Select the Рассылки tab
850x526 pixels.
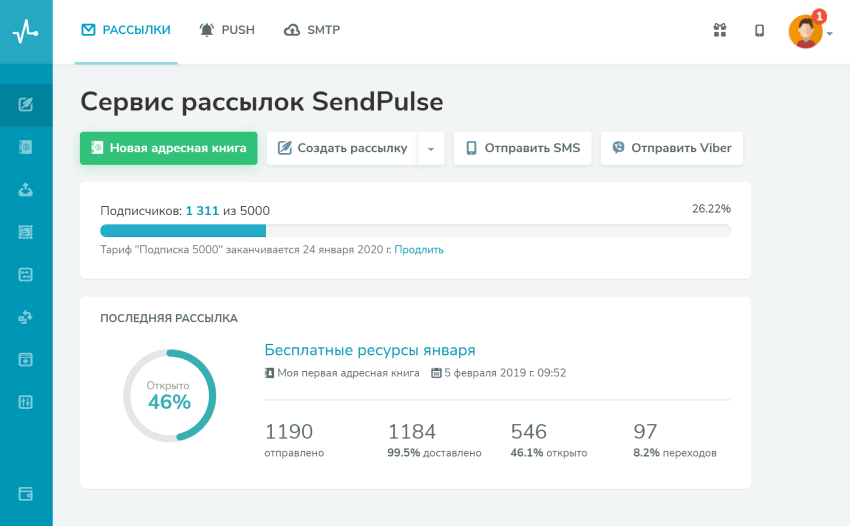[126, 30]
